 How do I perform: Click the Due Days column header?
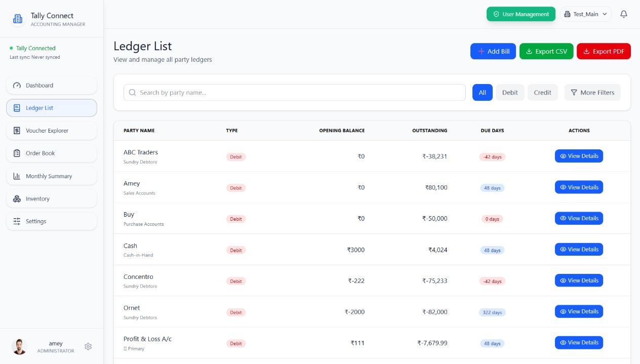492,131
